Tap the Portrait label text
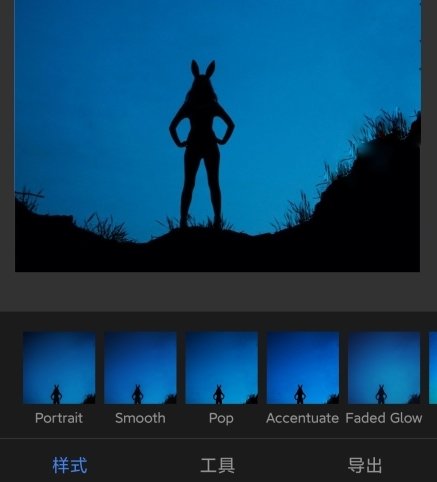This screenshot has height=482, width=437. click(59, 418)
